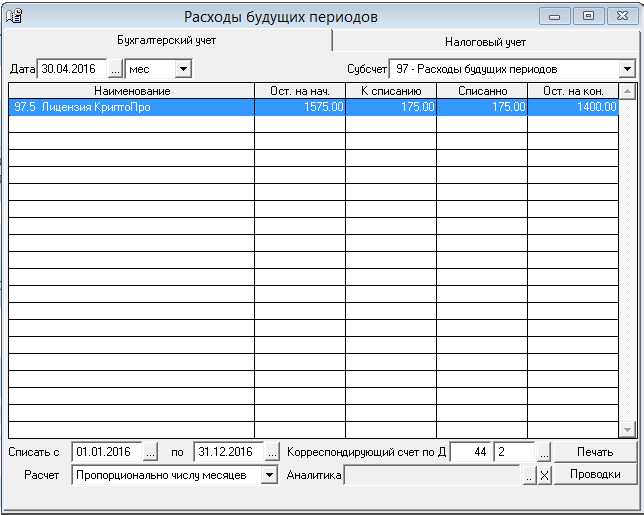The image size is (644, 515).
Task: Click the Списанно column header
Action: 482,91
